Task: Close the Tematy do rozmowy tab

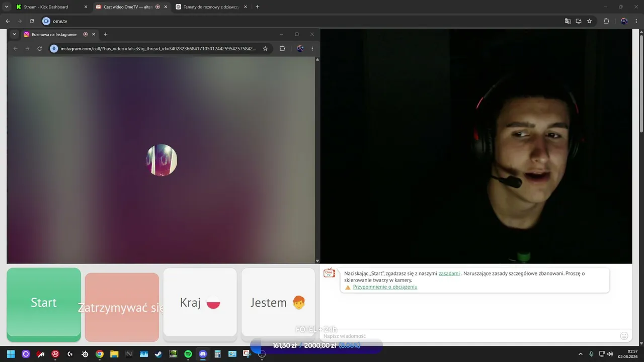Action: tap(246, 7)
